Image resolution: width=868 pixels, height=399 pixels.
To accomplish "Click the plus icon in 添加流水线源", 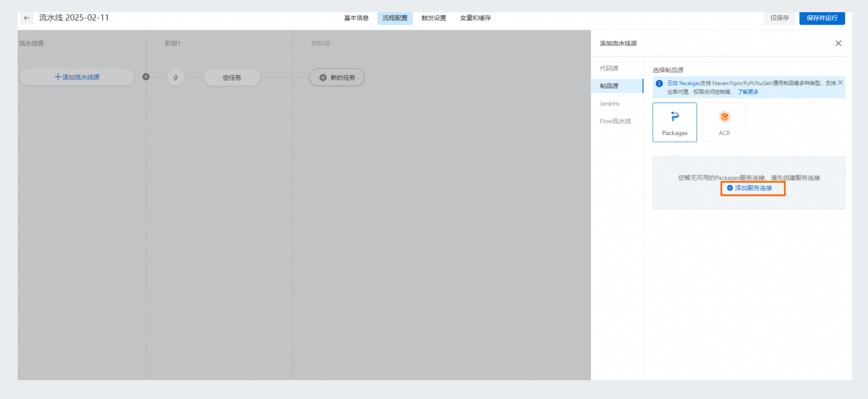I will [x=58, y=77].
